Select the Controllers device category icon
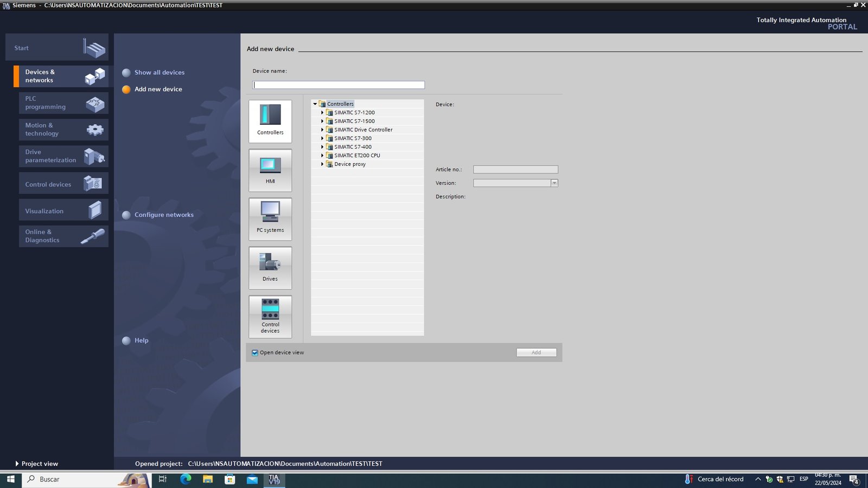 270,121
